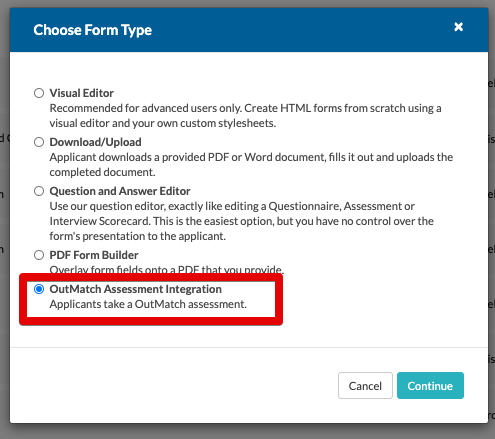Select the Visual Editor radio button

(39, 93)
